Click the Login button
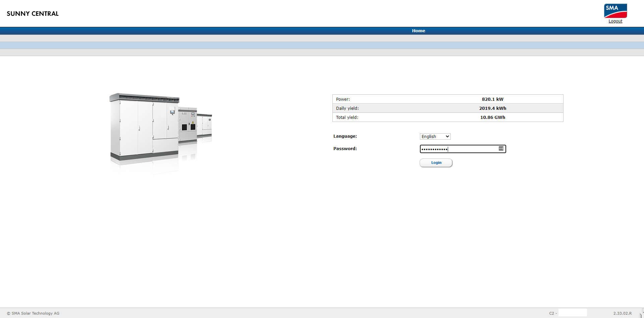The width and height of the screenshot is (644, 318). click(x=436, y=163)
